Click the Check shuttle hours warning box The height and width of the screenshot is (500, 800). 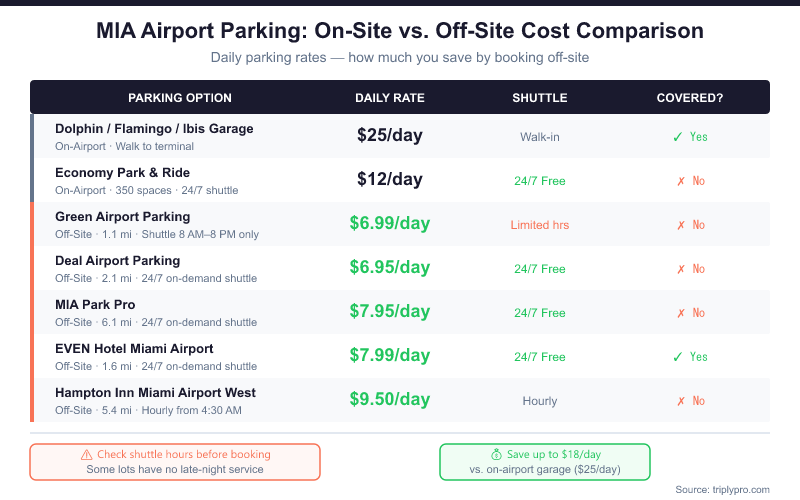(x=175, y=462)
